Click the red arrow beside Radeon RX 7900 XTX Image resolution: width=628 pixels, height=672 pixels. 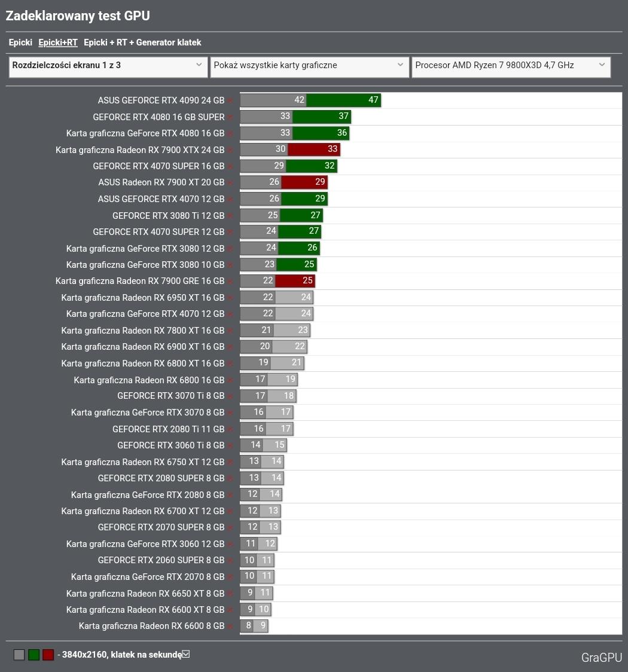click(x=230, y=151)
